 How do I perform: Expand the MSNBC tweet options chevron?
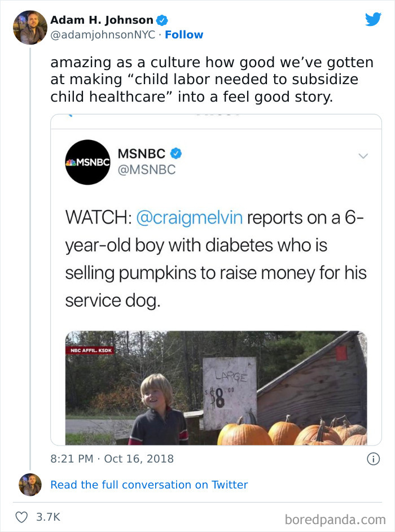[363, 155]
